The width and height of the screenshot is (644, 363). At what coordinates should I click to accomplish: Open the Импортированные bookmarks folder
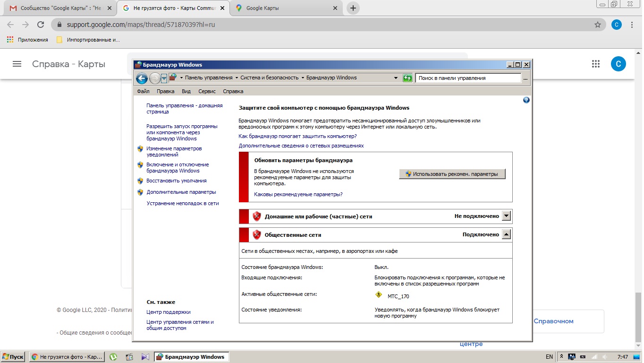tap(88, 40)
